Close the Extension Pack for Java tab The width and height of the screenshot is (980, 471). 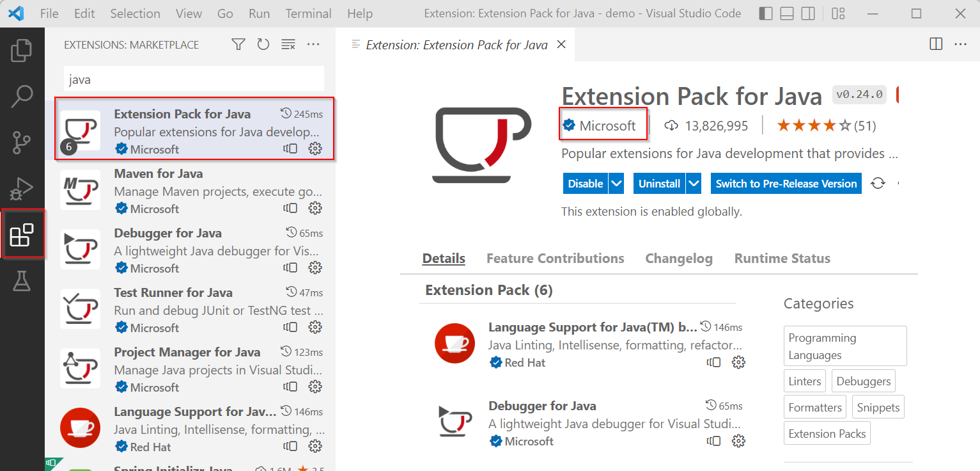point(561,45)
